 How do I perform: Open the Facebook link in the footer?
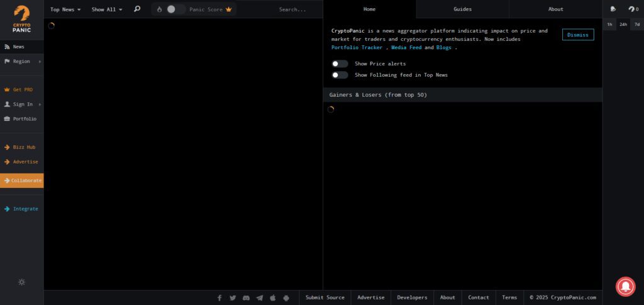point(219,297)
